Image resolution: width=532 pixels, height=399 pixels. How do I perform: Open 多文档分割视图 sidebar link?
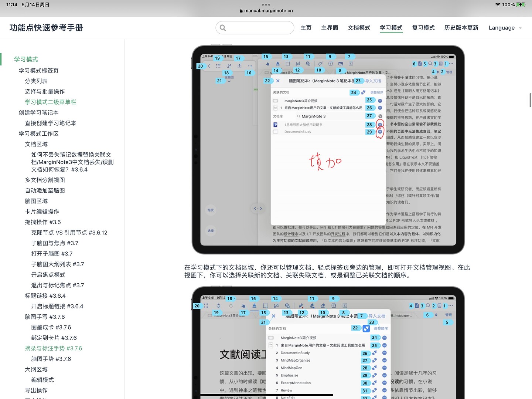click(x=45, y=180)
